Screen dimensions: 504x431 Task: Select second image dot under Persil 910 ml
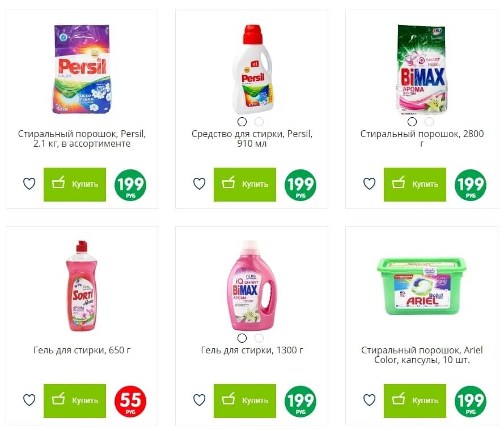pos(259,122)
